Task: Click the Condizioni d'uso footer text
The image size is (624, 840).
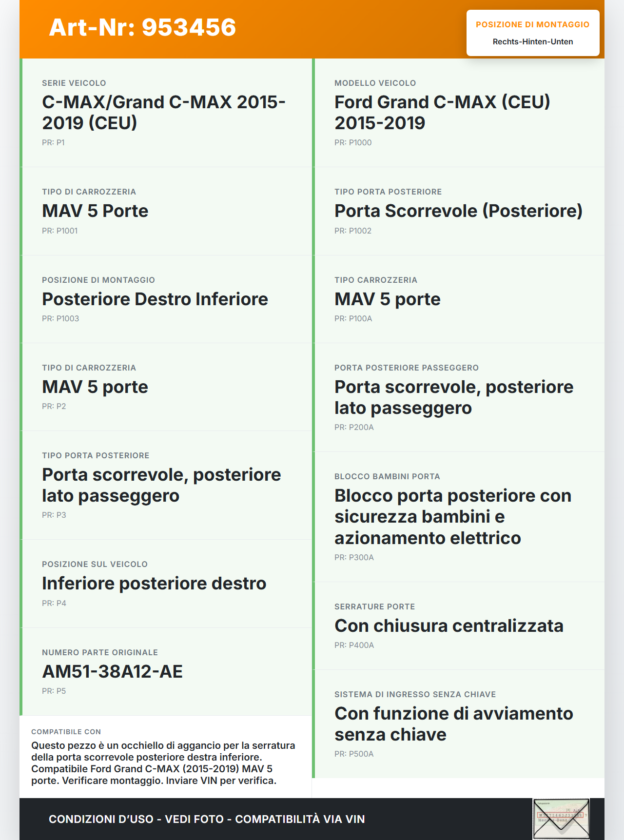Action: tap(207, 819)
